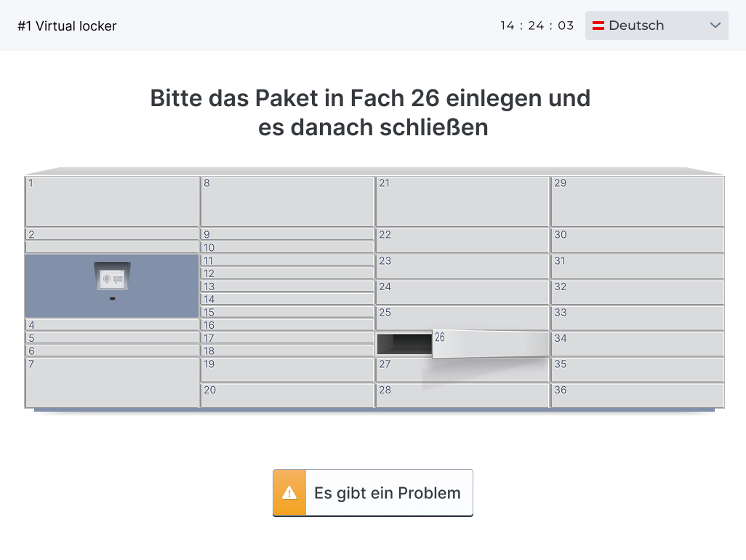This screenshot has height=560, width=746.
Task: Click locker compartment 36
Action: coord(638,396)
